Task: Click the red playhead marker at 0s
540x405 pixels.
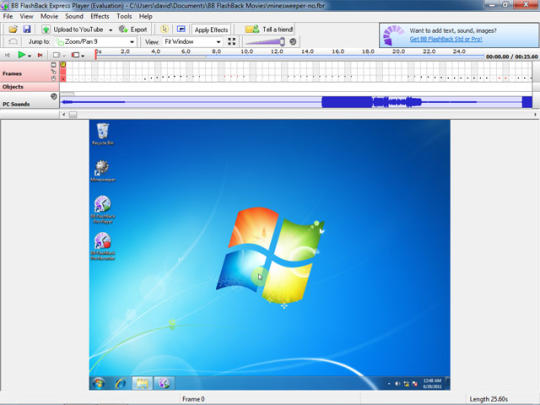Action: click(96, 54)
